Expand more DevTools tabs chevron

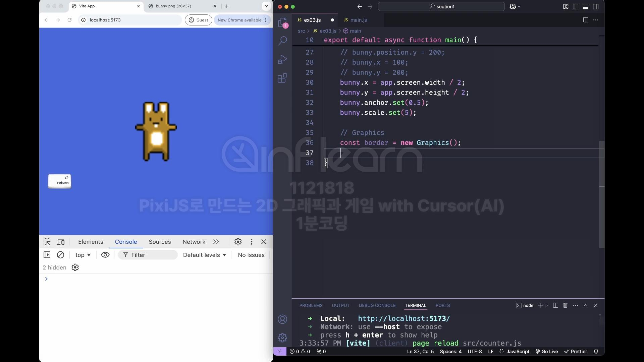[216, 242]
